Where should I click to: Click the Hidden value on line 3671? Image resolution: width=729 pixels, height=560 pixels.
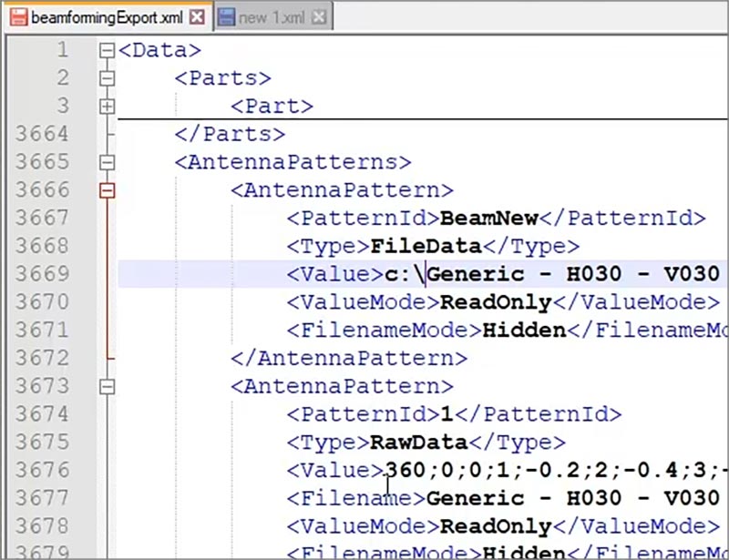pyautogui.click(x=525, y=330)
